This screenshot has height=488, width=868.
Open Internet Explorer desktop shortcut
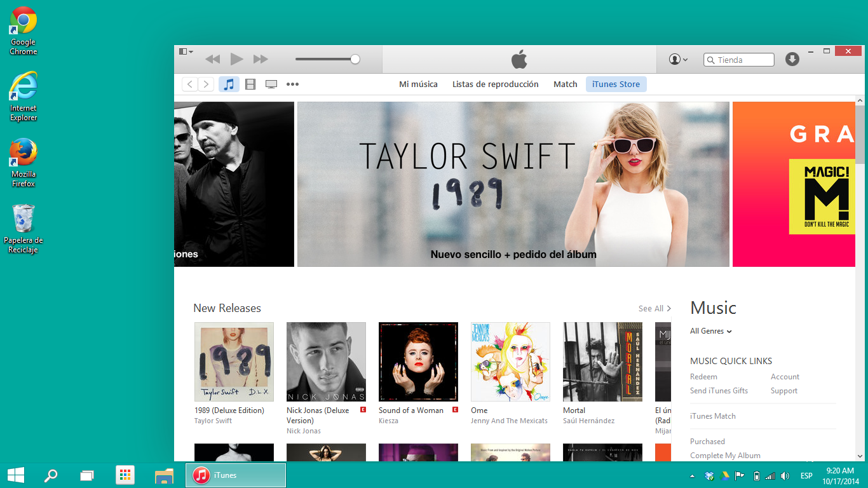point(24,97)
